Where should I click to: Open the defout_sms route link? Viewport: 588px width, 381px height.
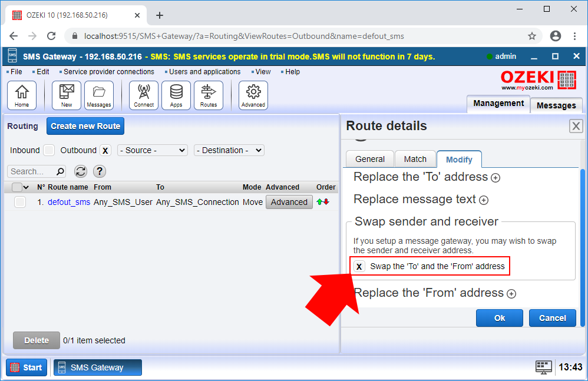coord(69,202)
